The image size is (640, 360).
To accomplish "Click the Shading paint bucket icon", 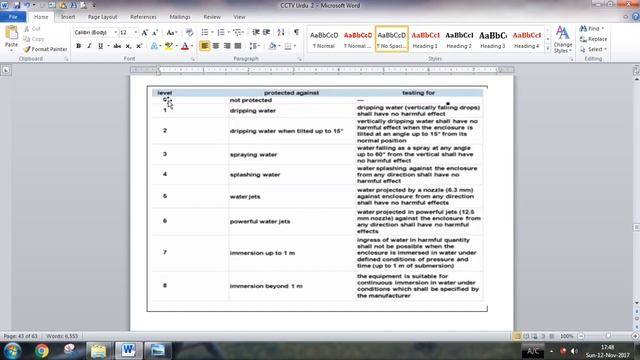I will 272,46.
